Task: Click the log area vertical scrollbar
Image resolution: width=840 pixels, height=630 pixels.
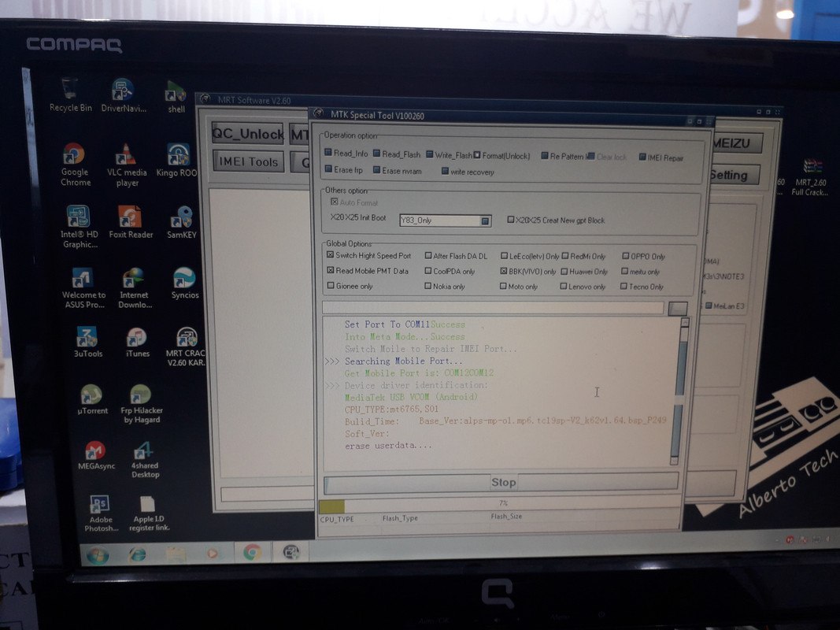Action: click(x=679, y=391)
